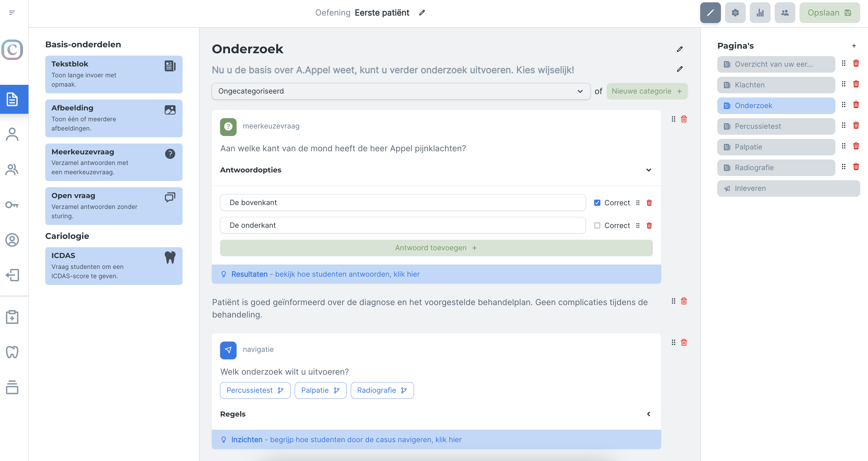Screen dimensions: 868x461
Task: Open the Ongecategoriseerd category dropdown
Action: click(401, 91)
